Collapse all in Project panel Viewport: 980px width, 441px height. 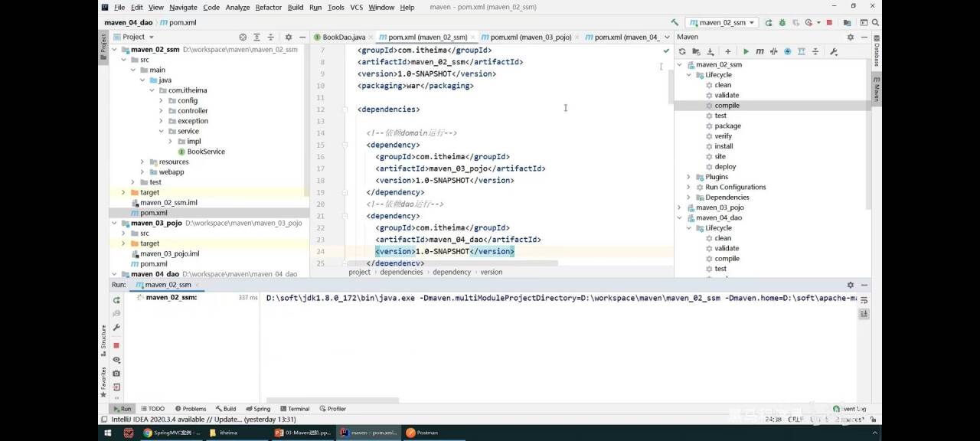(271, 37)
